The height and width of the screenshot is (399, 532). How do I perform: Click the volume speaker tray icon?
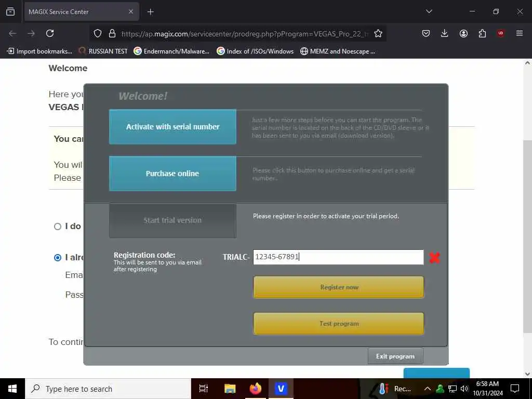464,389
